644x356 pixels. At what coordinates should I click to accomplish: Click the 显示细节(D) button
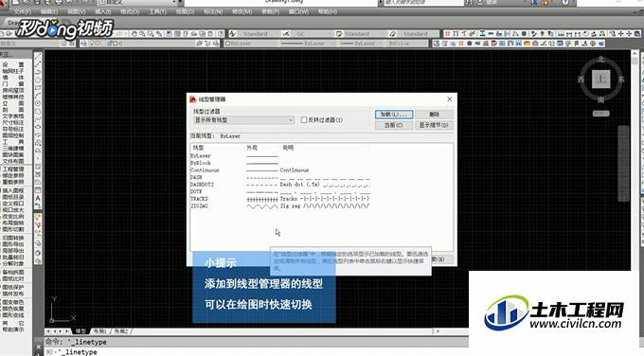pos(435,125)
